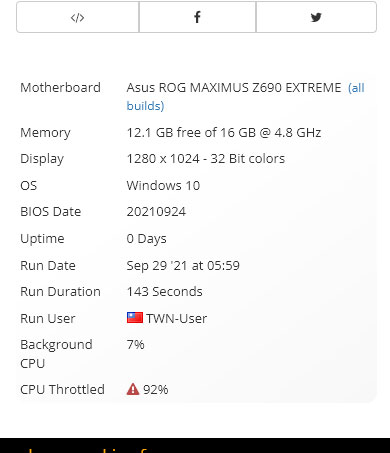
Task: Click the 92% throttled percentage value
Action: click(156, 389)
